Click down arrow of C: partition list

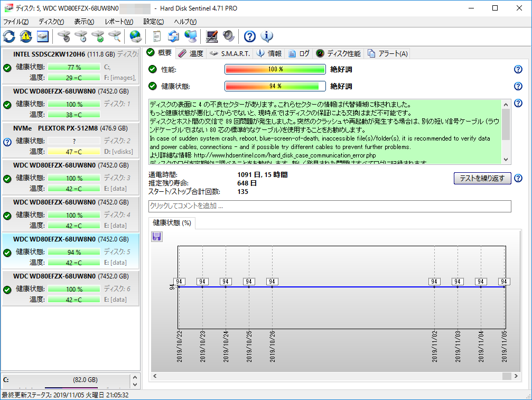click(x=135, y=384)
